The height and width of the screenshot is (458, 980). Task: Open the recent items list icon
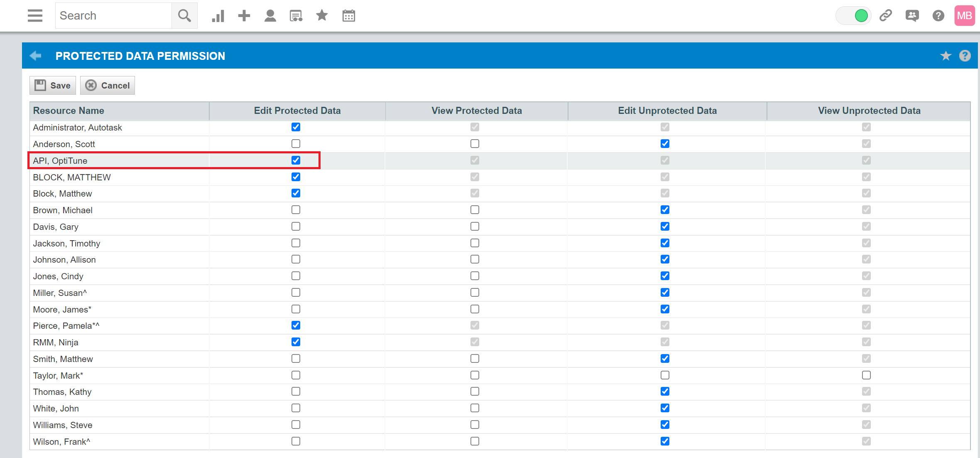click(x=296, y=16)
